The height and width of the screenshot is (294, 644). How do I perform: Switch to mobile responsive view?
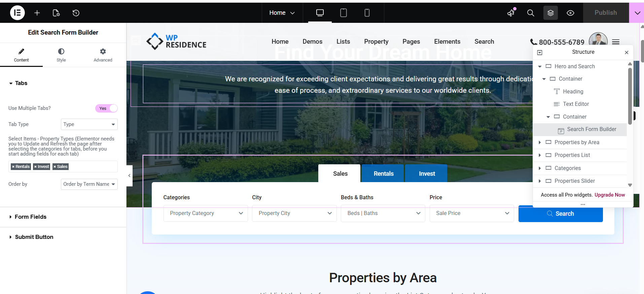point(367,13)
